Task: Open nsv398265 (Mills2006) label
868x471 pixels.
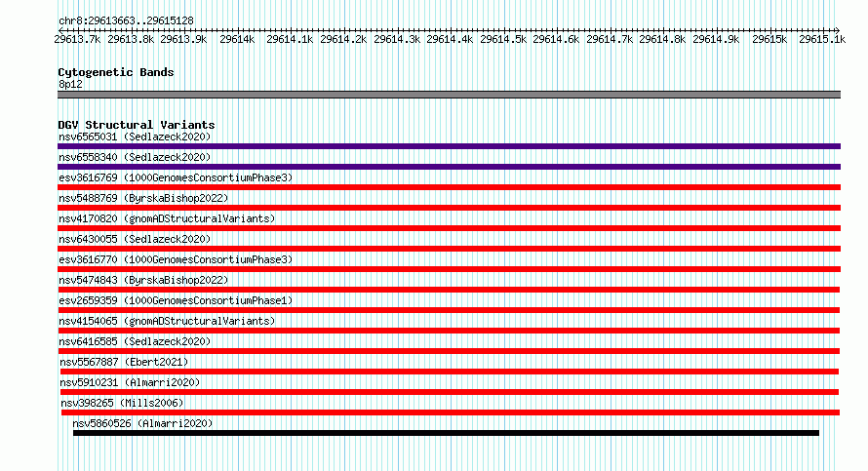Action: pyautogui.click(x=122, y=403)
